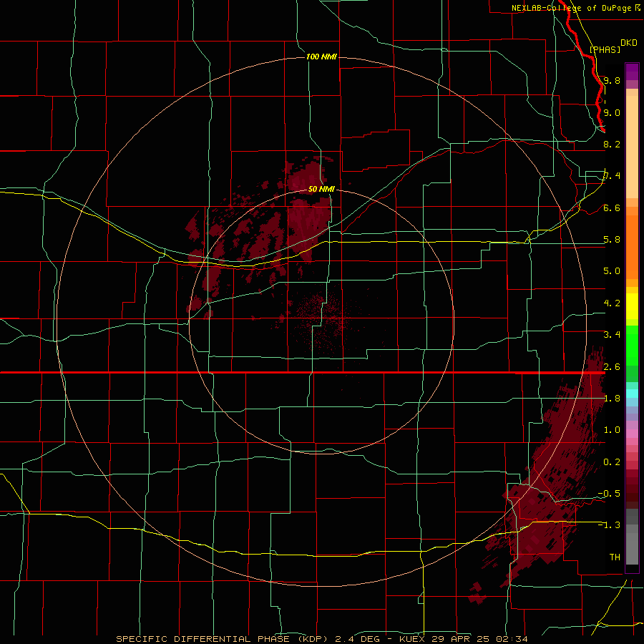
Task: Click the 8.2 scale value
Action: click(612, 144)
